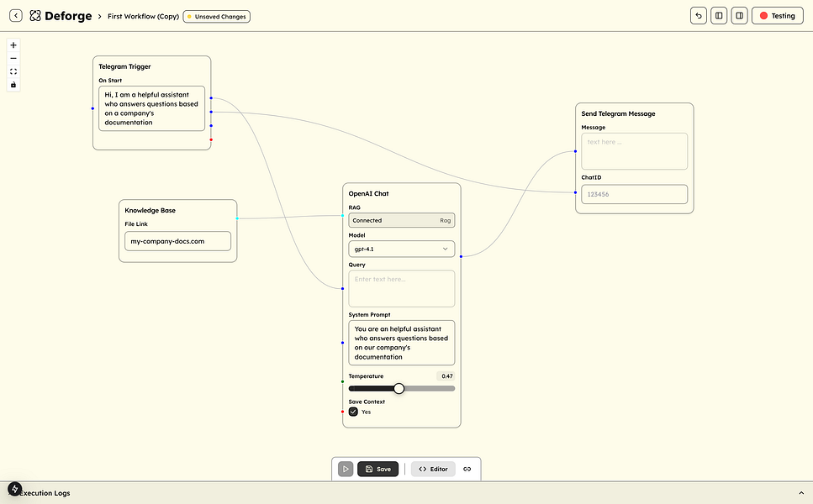Click the First Workflow (Copy) breadcrumb

[143, 16]
